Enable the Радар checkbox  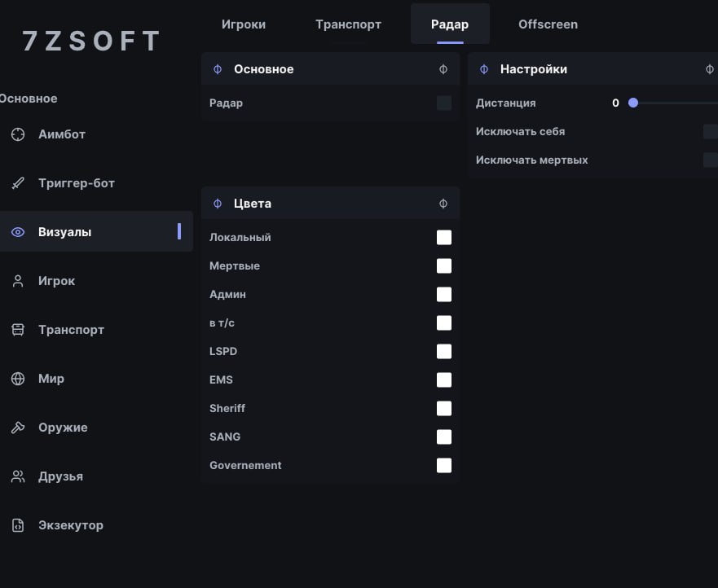tap(443, 103)
